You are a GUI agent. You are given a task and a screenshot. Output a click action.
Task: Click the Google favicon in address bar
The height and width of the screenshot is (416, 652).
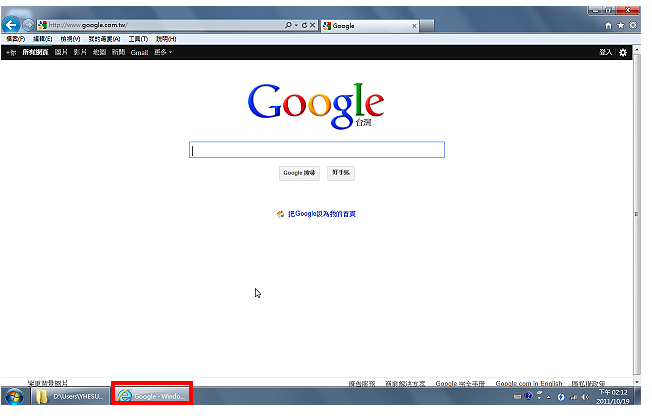[42, 25]
